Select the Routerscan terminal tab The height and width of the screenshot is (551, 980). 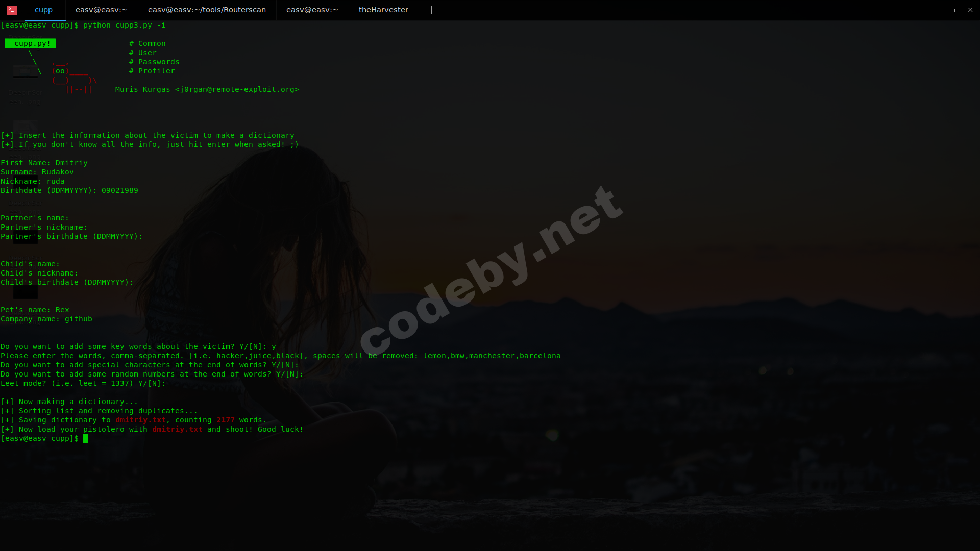207,10
